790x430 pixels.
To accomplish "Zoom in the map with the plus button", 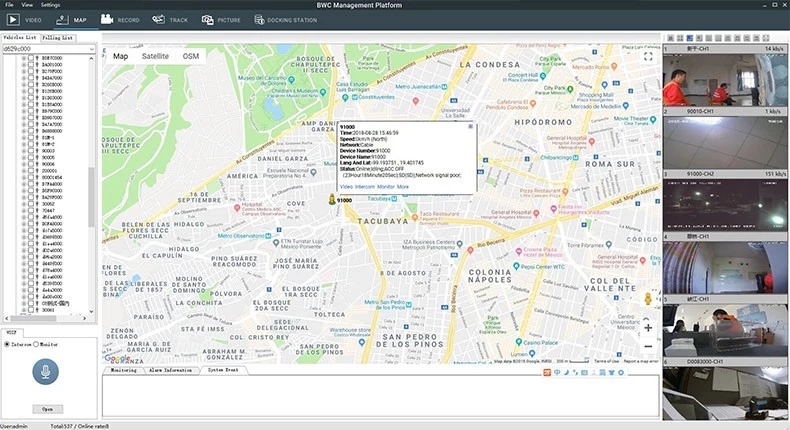I will coord(648,328).
